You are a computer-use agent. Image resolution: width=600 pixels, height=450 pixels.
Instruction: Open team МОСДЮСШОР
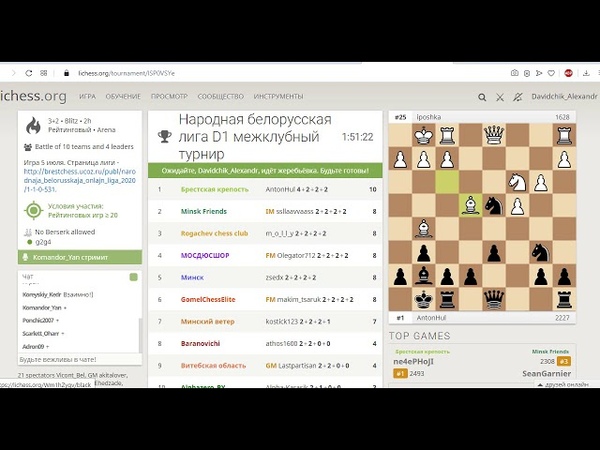coord(205,255)
